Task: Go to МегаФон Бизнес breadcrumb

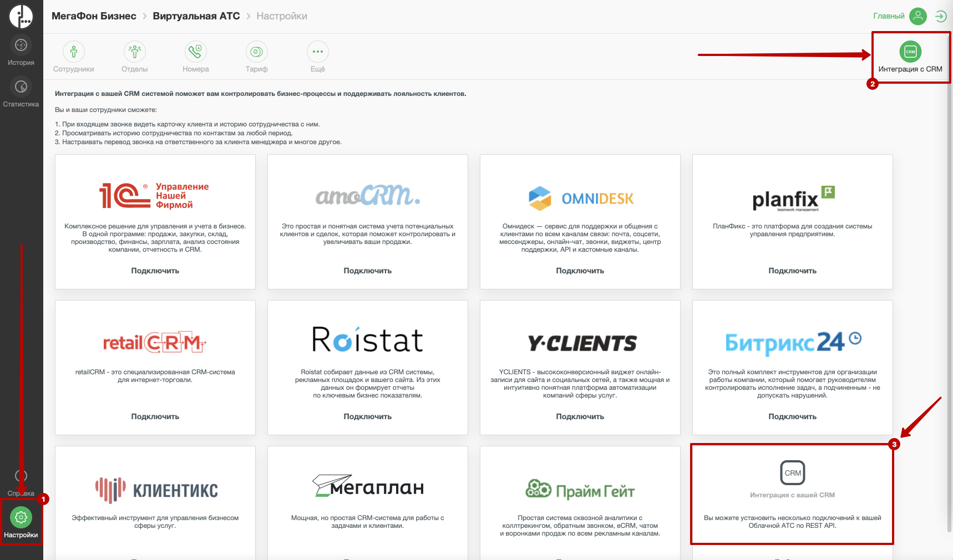Action: point(94,16)
